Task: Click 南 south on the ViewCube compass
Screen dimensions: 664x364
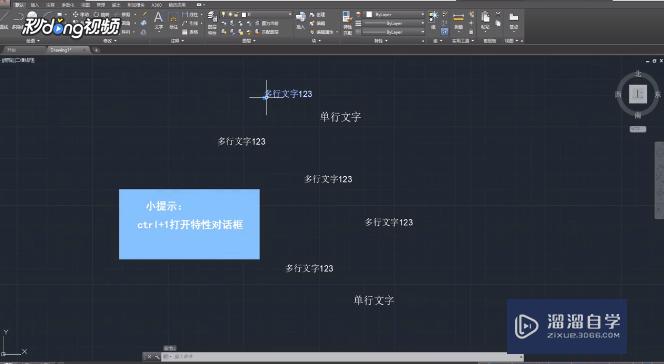Action: coord(638,115)
